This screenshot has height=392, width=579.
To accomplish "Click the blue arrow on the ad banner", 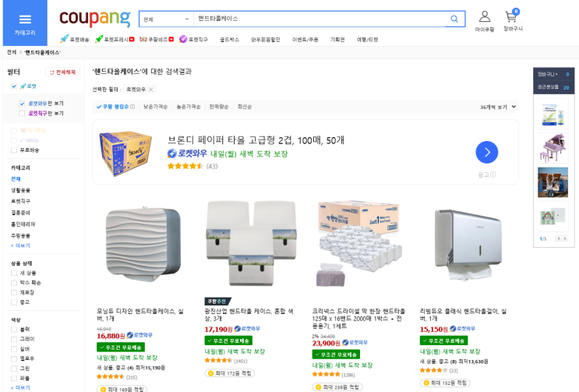I will point(486,152).
